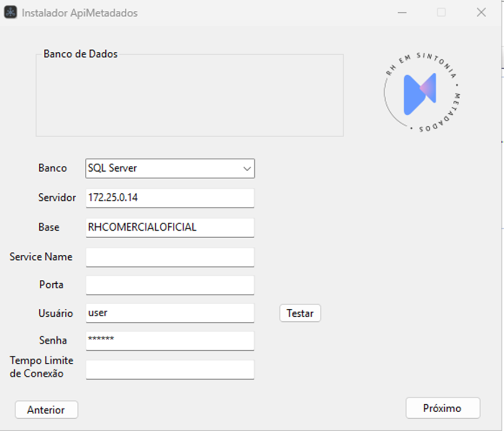Expand the Banco dropdown arrow

click(247, 169)
